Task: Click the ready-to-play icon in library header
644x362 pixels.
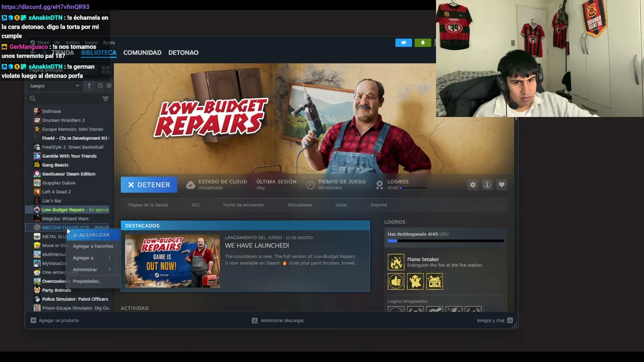Action: pos(109,86)
